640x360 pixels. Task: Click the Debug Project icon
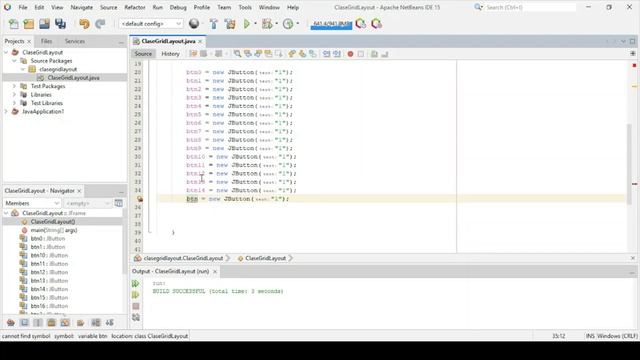[267, 24]
